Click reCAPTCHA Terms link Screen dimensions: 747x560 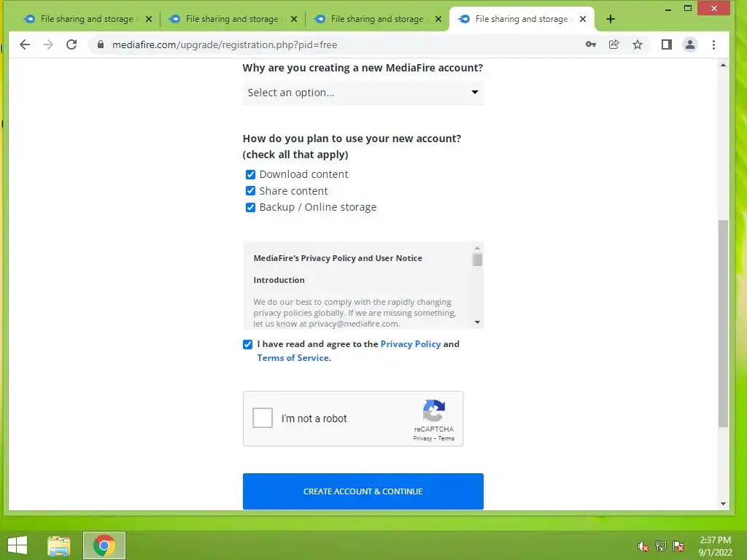click(x=446, y=438)
